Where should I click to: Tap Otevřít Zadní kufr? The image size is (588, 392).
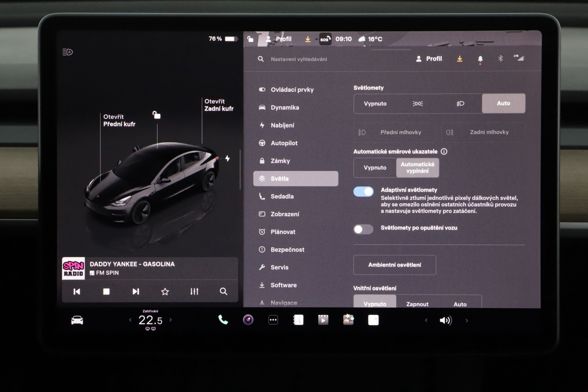pyautogui.click(x=219, y=105)
